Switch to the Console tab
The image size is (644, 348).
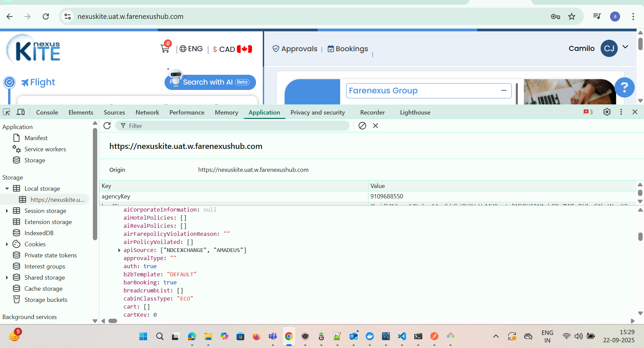pos(47,113)
